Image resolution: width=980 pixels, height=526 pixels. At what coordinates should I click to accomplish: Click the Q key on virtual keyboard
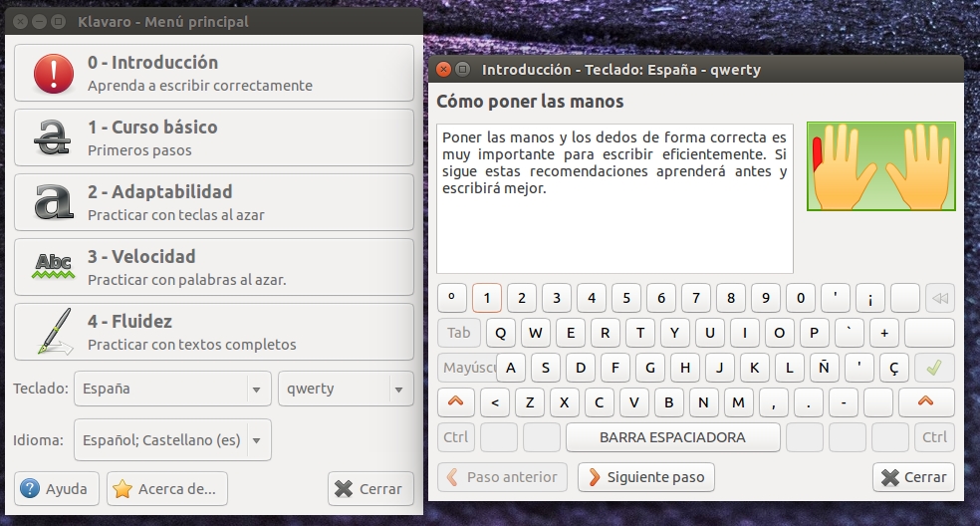pos(501,333)
